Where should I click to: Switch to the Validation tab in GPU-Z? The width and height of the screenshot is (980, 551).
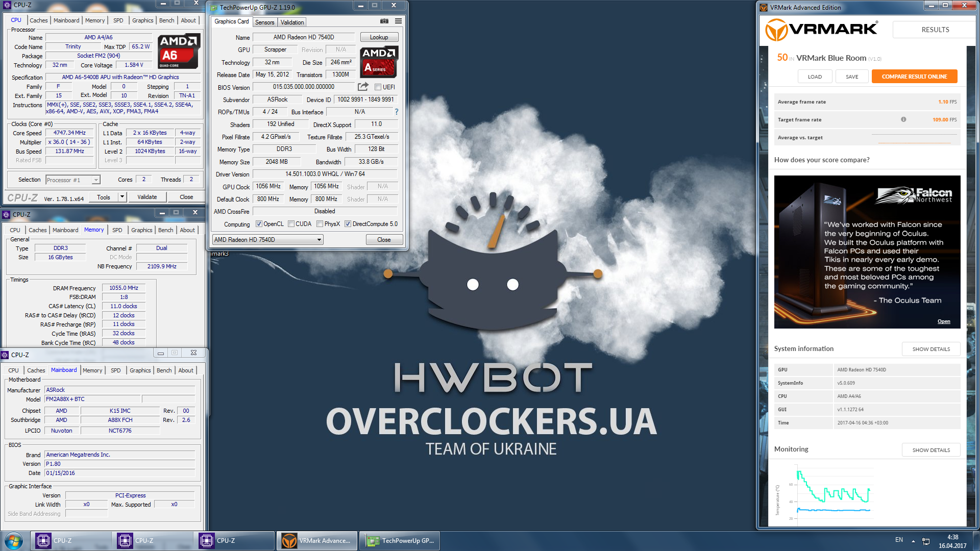click(x=292, y=22)
